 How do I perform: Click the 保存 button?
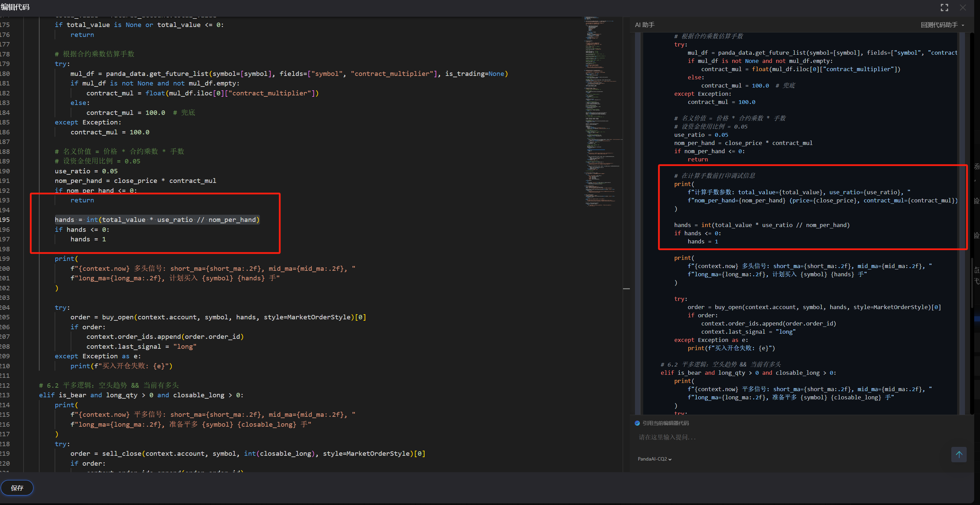17,488
